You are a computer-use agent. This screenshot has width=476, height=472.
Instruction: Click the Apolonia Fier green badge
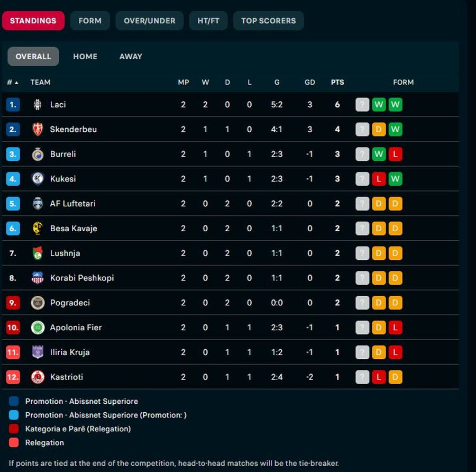coord(38,328)
